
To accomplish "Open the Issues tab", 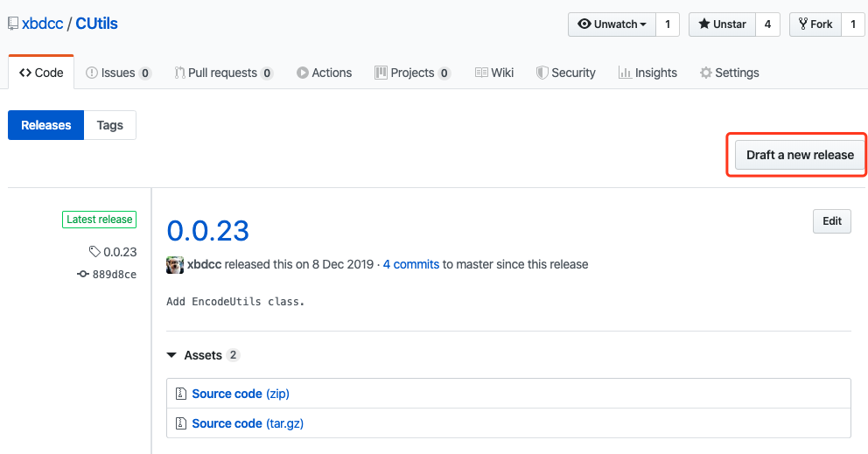I will click(118, 73).
